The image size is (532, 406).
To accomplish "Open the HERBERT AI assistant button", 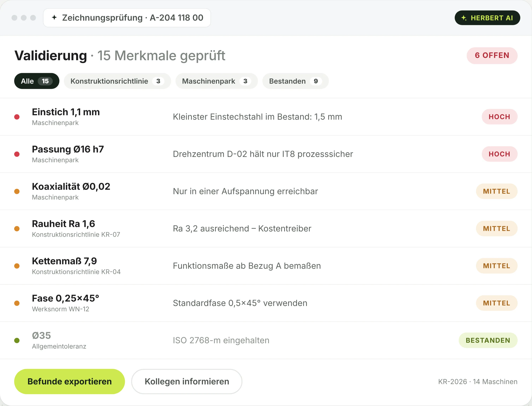I will coord(487,18).
